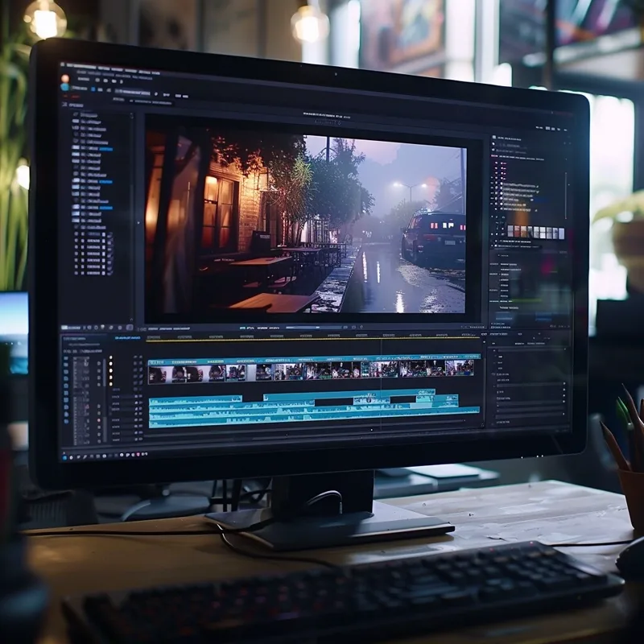Click the red text label under top-left icons

[x=75, y=97]
